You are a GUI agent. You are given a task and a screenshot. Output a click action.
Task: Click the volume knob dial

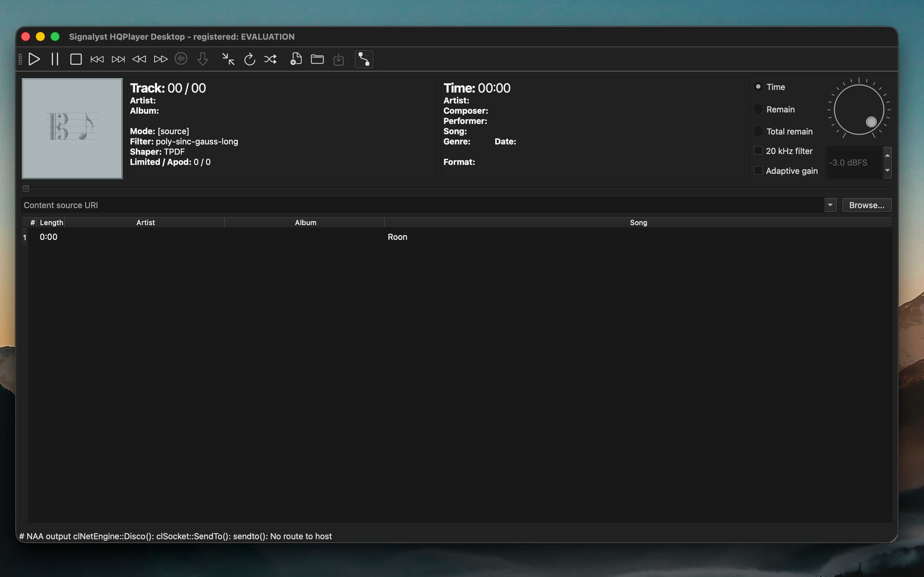pos(859,109)
